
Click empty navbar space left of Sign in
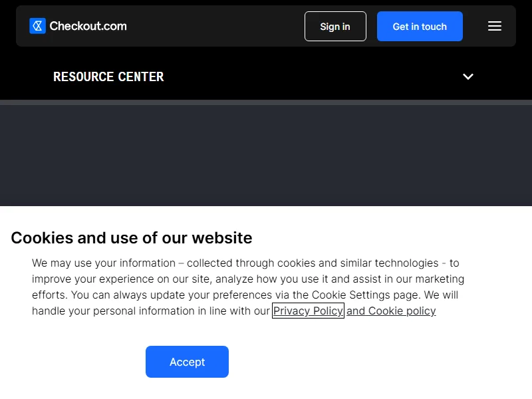(x=213, y=26)
